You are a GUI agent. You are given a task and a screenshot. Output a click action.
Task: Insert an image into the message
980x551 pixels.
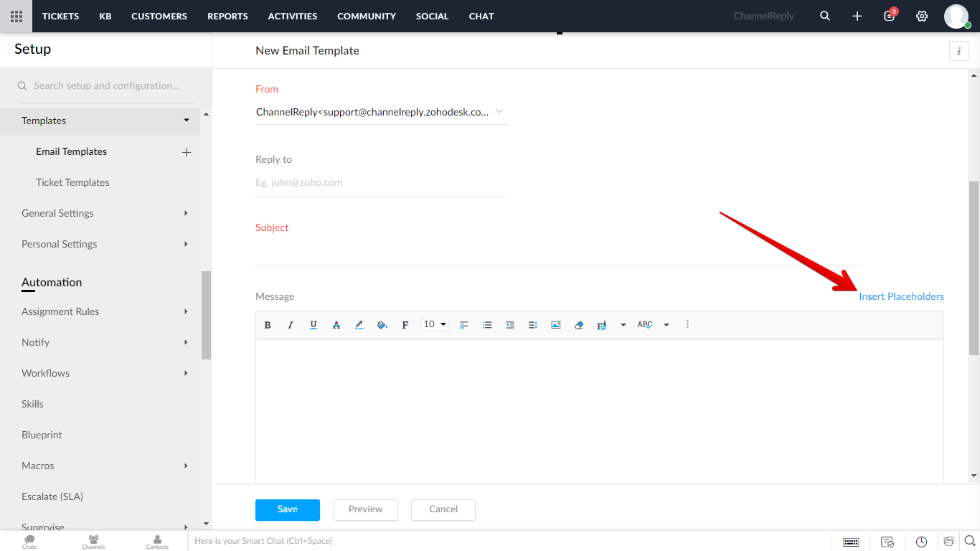coord(555,325)
